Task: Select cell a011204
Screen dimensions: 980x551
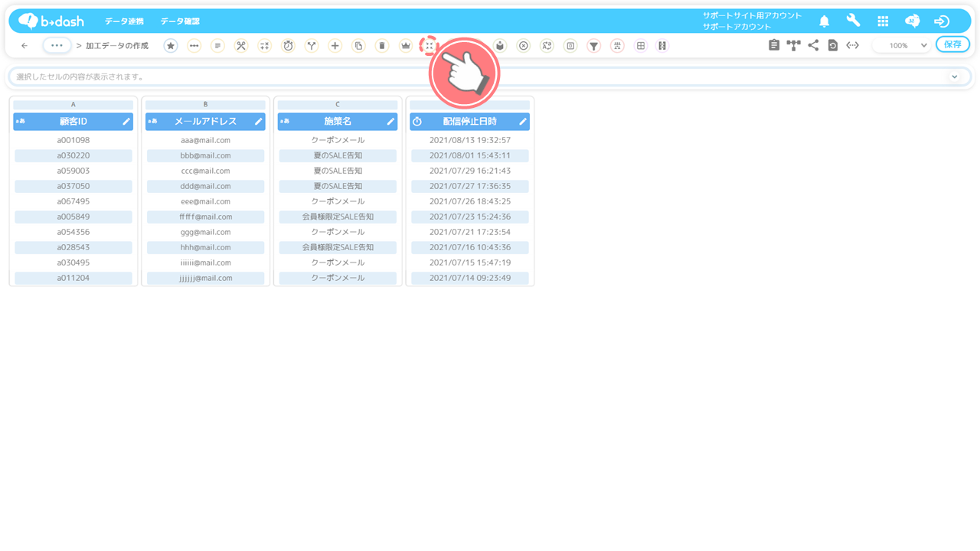Action: point(73,278)
